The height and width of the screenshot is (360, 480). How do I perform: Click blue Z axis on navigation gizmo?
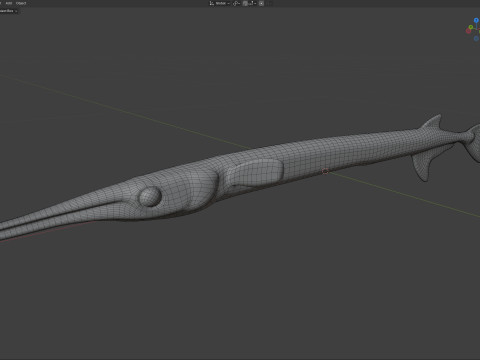476,21
